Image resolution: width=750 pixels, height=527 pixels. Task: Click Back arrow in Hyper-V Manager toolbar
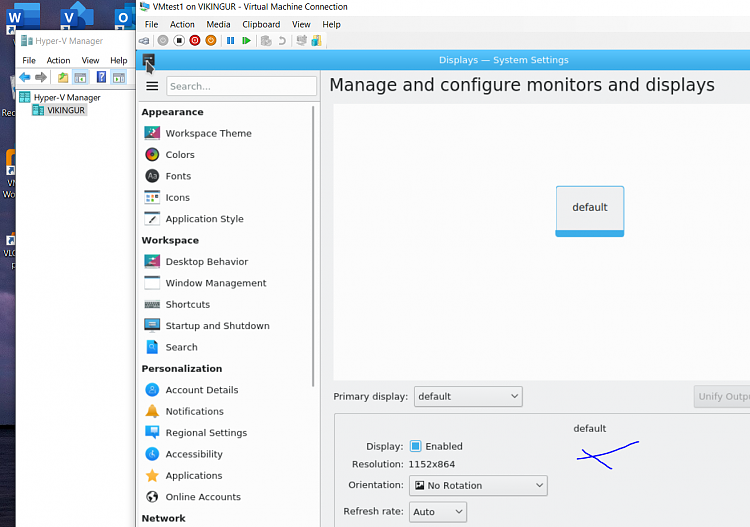(25, 77)
